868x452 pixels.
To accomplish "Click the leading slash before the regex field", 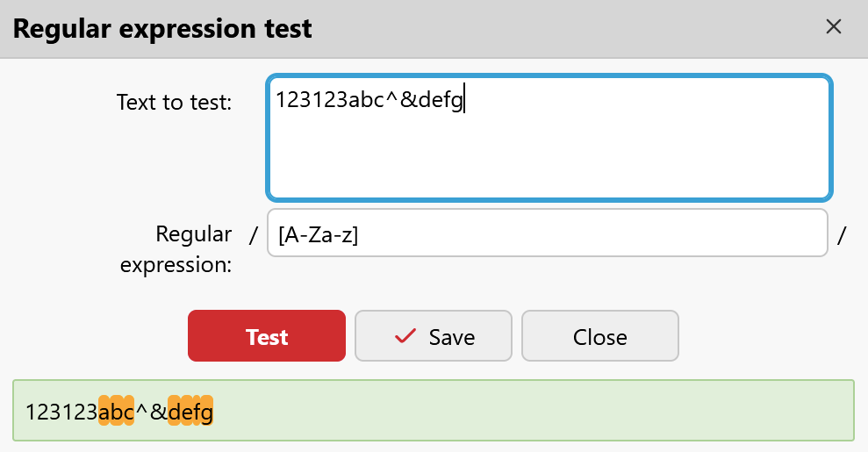I will (254, 234).
